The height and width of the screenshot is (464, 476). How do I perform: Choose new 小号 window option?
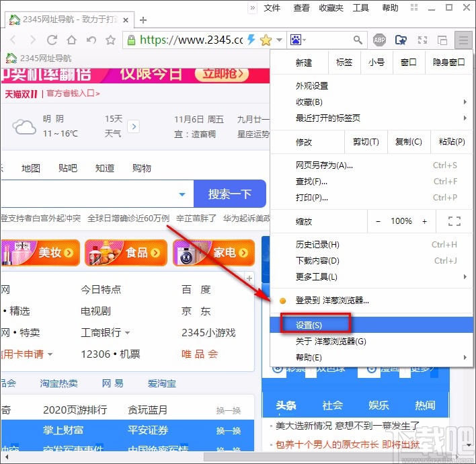[x=376, y=63]
